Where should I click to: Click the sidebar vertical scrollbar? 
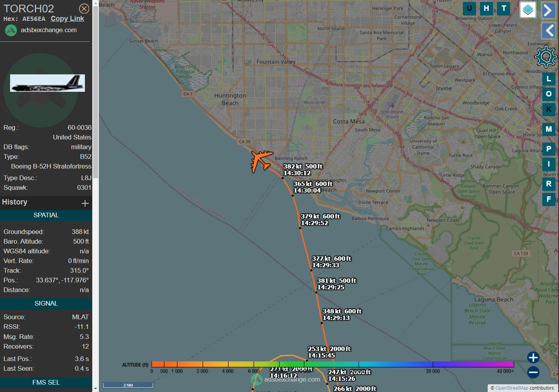pyautogui.click(x=95, y=93)
